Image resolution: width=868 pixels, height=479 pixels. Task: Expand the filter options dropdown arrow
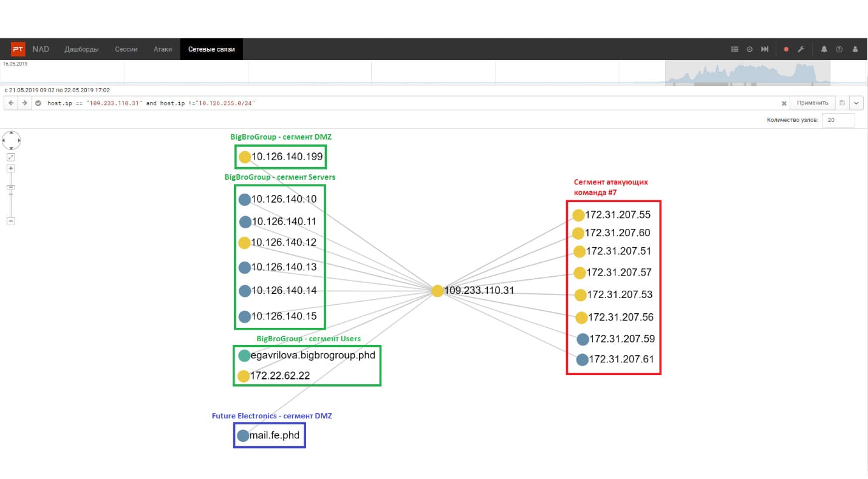(x=856, y=103)
